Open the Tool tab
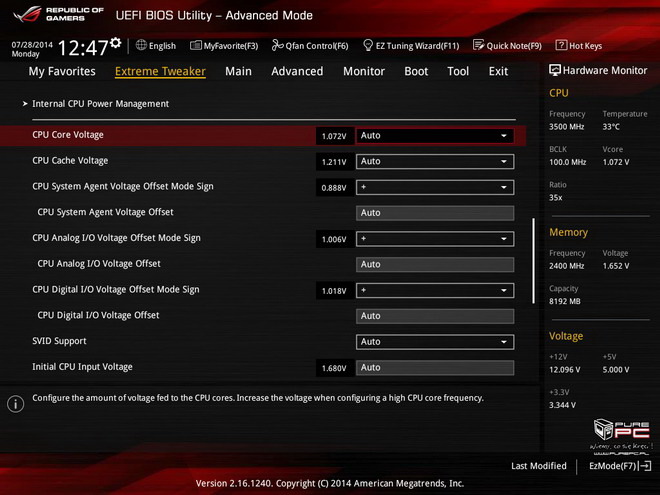 click(458, 72)
